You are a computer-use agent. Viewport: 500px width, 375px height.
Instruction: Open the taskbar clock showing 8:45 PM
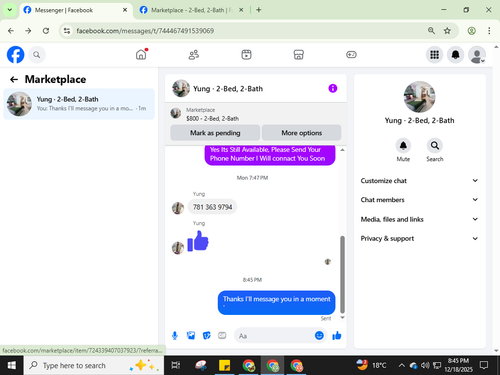(x=458, y=365)
